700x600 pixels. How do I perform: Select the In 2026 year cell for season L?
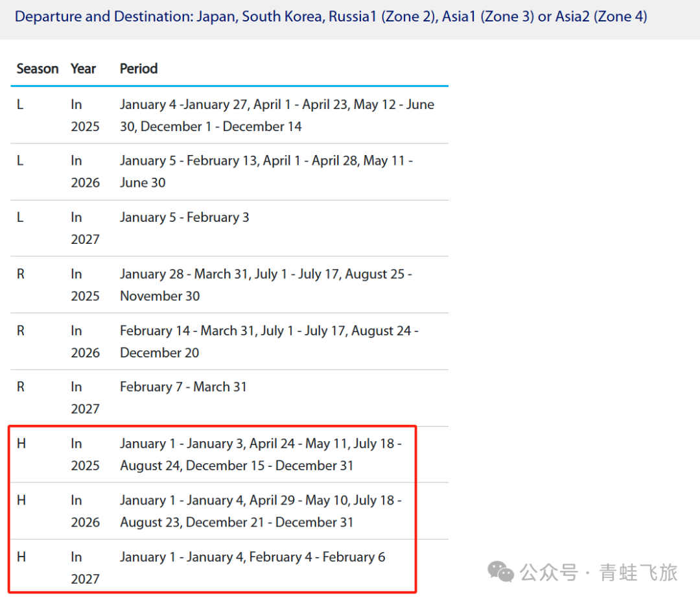[x=85, y=172]
